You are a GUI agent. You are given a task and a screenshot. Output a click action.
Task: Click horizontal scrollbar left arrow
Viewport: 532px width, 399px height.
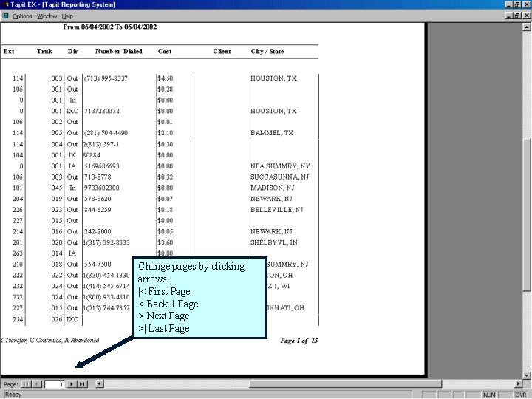[x=100, y=384]
